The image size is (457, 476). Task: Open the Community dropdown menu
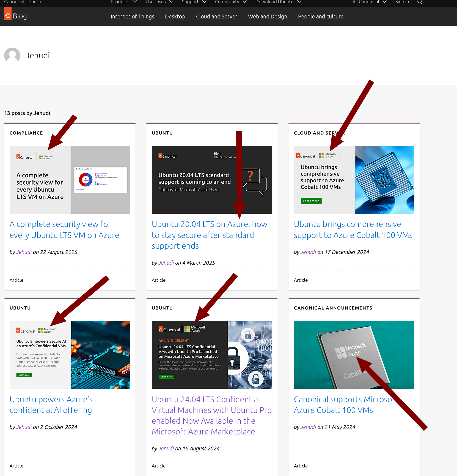coord(231,2)
